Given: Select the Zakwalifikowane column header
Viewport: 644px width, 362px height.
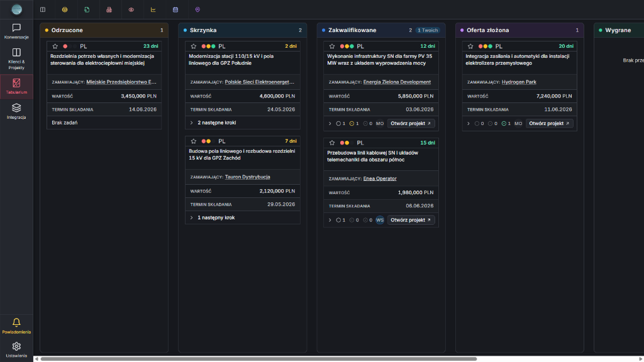Looking at the screenshot, I should click(381, 30).
